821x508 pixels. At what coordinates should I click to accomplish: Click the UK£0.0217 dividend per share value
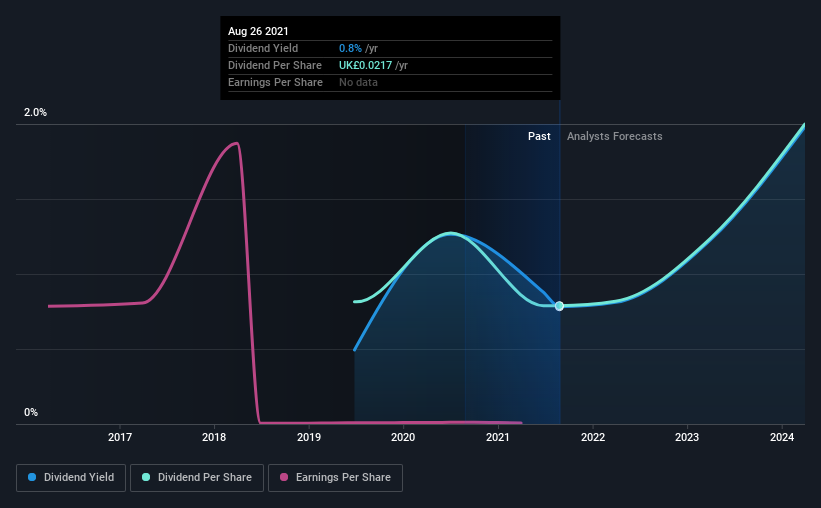365,65
